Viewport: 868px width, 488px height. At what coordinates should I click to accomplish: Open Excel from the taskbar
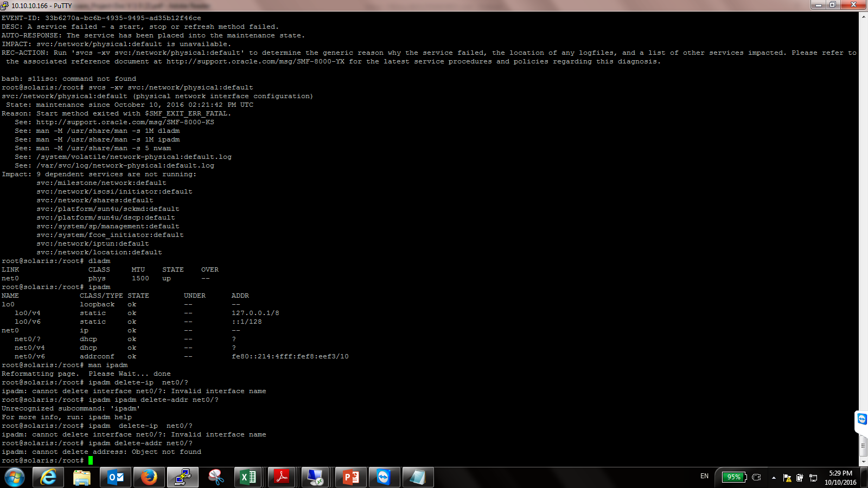point(248,477)
